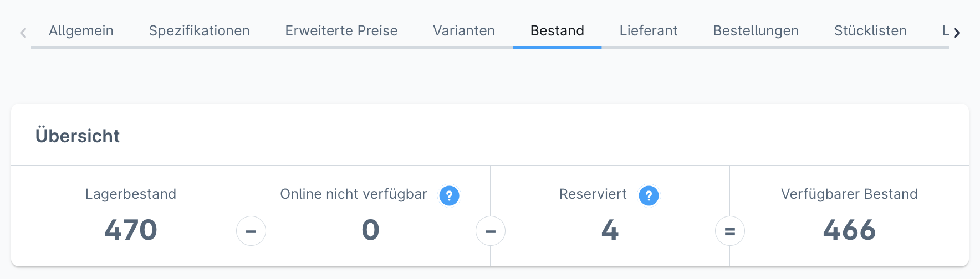This screenshot has height=279, width=980.
Task: Click the Lagerbestand value 470
Action: click(x=131, y=230)
